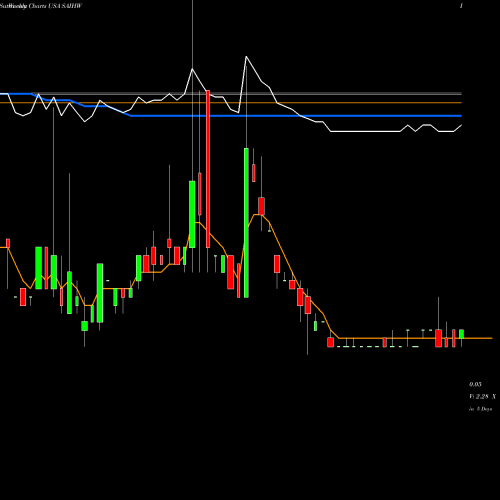Screen dimensions: 500x500
Task: Click the highest peak of the white line
Action: click(x=246, y=57)
